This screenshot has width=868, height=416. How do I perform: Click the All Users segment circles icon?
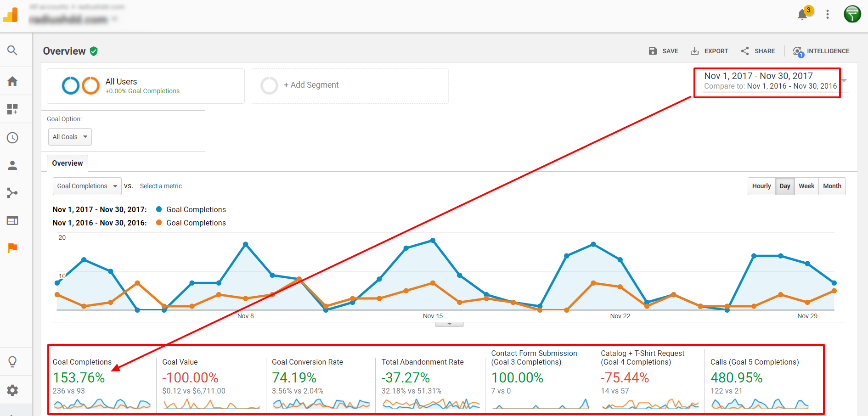pos(81,85)
